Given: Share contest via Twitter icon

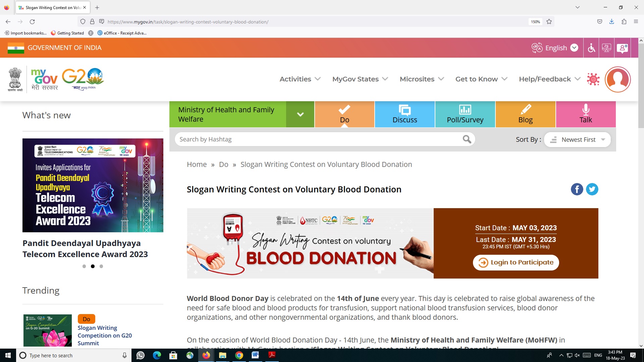Looking at the screenshot, I should (x=592, y=189).
